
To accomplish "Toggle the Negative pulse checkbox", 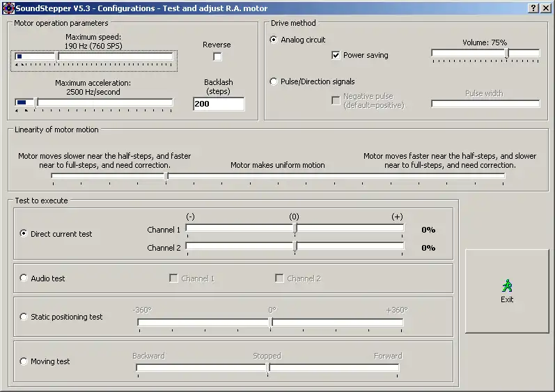I will tap(336, 100).
